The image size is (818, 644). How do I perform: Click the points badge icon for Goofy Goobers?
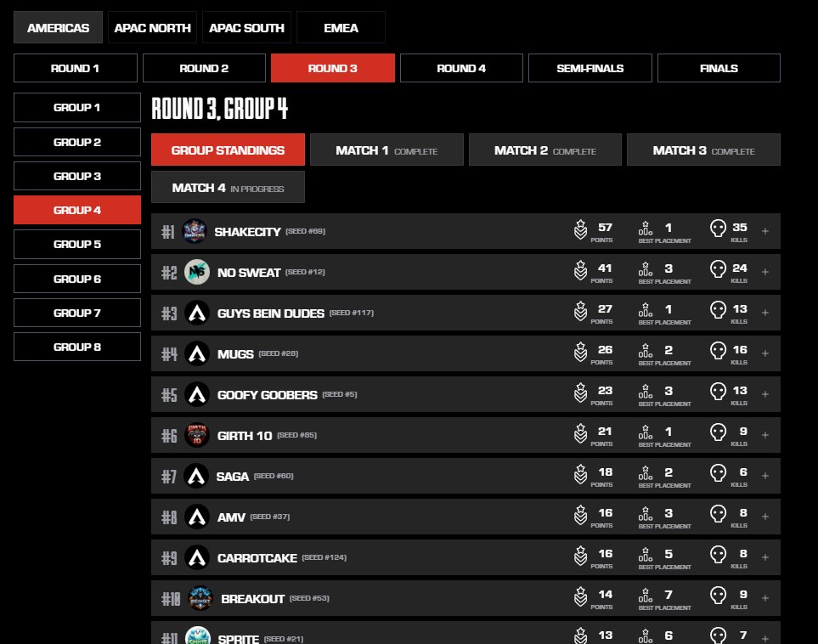(580, 393)
